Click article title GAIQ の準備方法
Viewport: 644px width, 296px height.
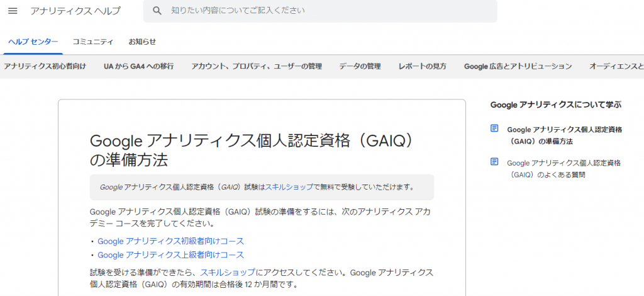pos(251,150)
